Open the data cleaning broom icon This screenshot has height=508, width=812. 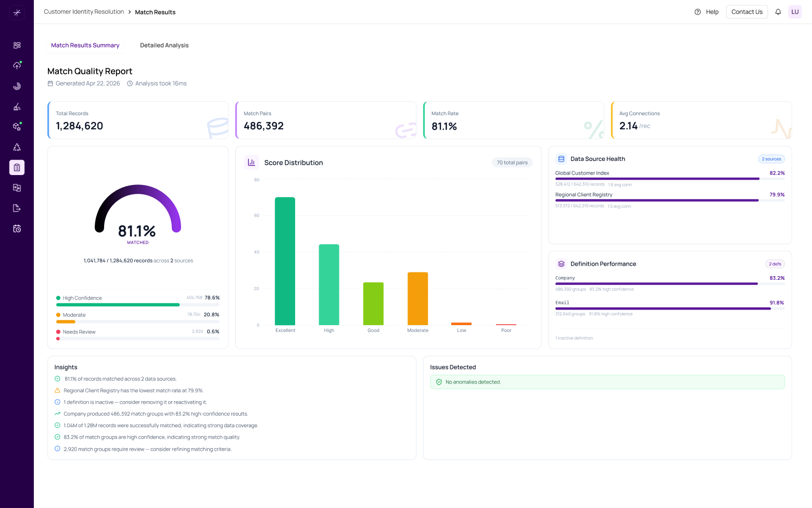click(x=17, y=106)
